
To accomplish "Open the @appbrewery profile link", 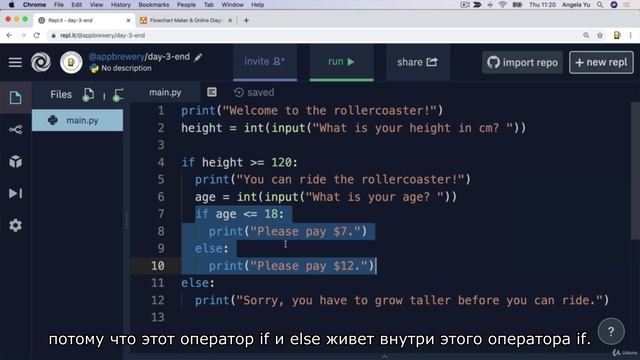I will coord(116,57).
